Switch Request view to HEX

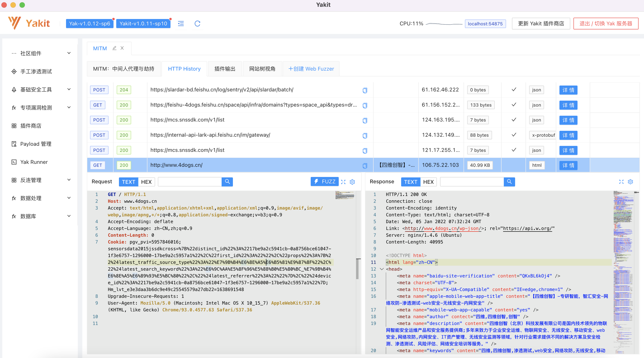(146, 182)
